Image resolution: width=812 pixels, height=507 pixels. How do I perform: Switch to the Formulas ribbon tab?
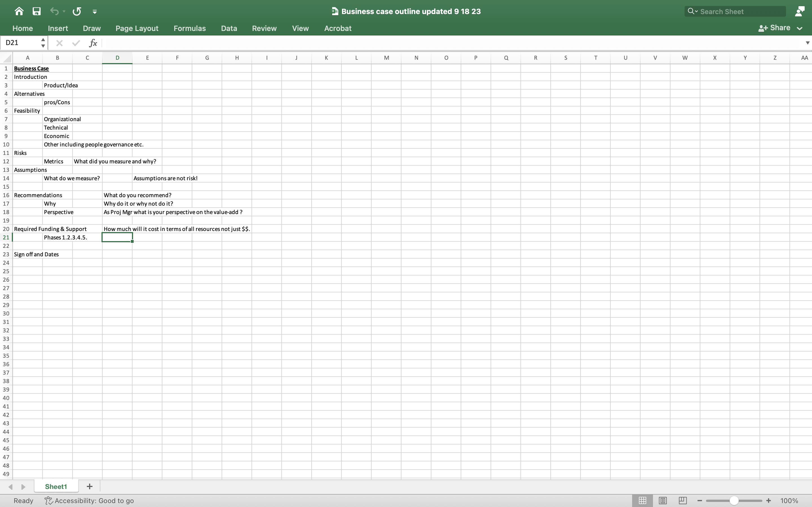tap(190, 28)
